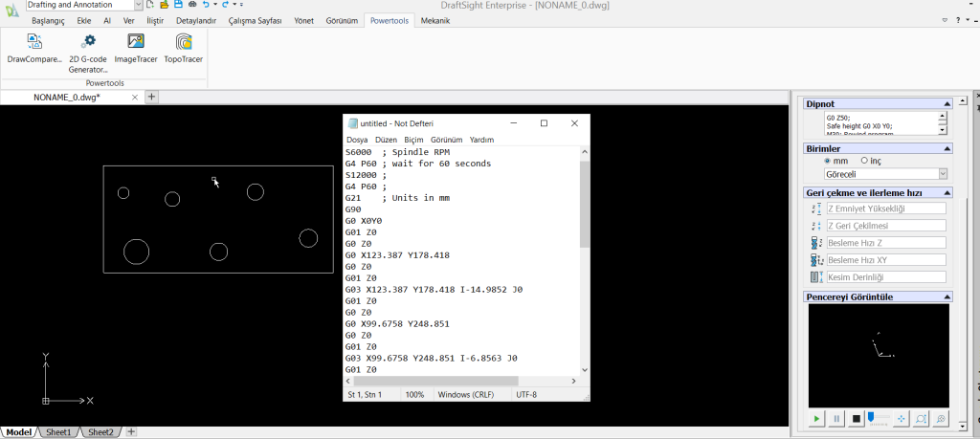Collapse the Birimler section
The image size is (980, 439).
point(947,148)
